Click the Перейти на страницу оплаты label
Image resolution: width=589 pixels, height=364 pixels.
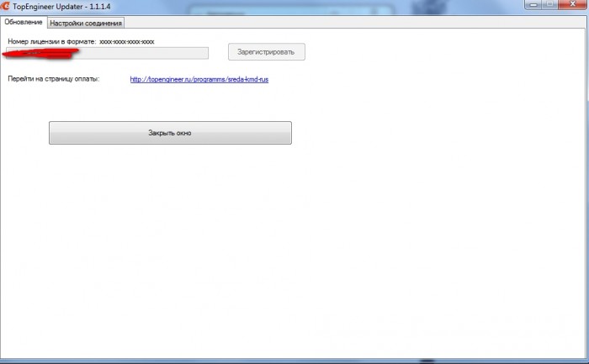53,79
